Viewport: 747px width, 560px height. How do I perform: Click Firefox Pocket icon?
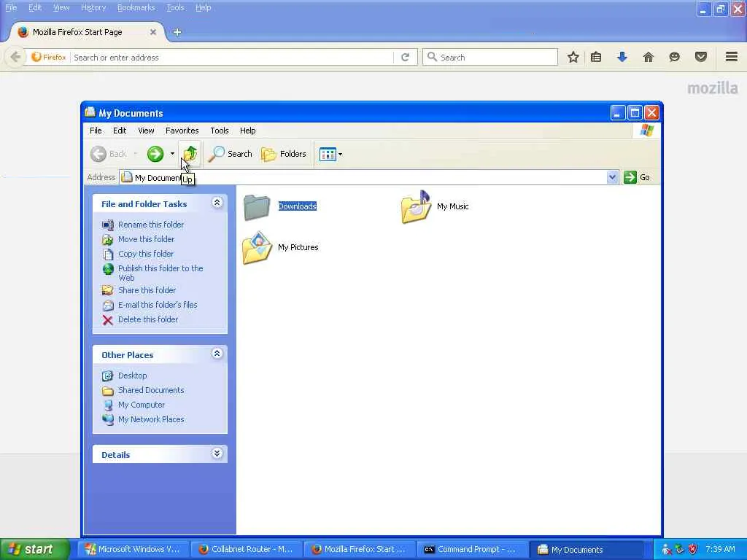(x=701, y=57)
